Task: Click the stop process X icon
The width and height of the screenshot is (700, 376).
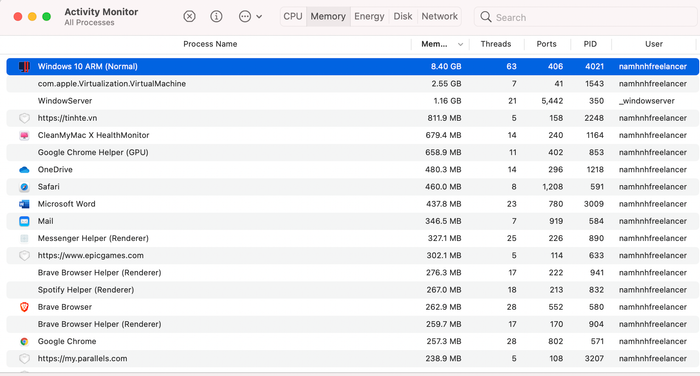Action: 189,17
